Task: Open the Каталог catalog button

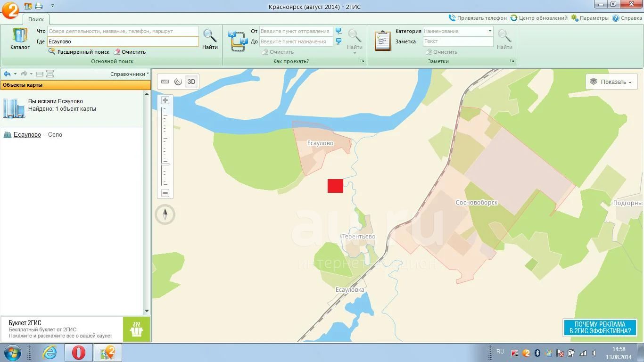Action: [20, 39]
